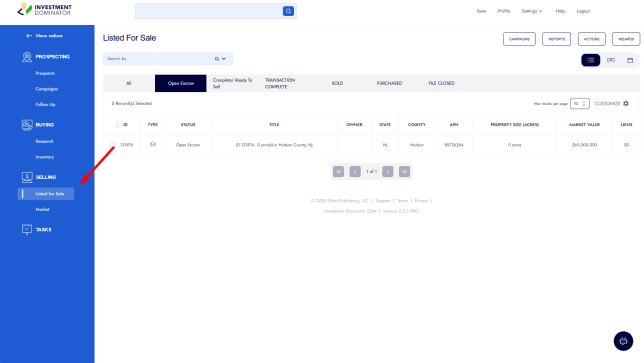Switch to calendar view icon
The width and height of the screenshot is (644, 363).
(630, 60)
